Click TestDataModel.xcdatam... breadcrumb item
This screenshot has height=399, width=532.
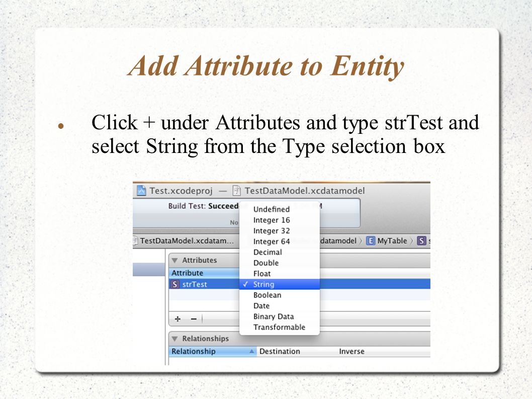[x=187, y=241]
